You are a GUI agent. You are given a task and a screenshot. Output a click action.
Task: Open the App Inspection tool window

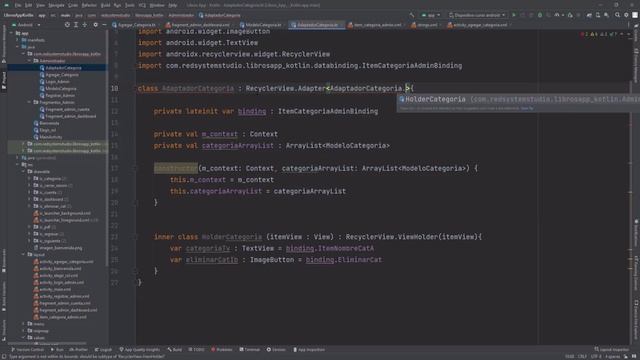309,350
